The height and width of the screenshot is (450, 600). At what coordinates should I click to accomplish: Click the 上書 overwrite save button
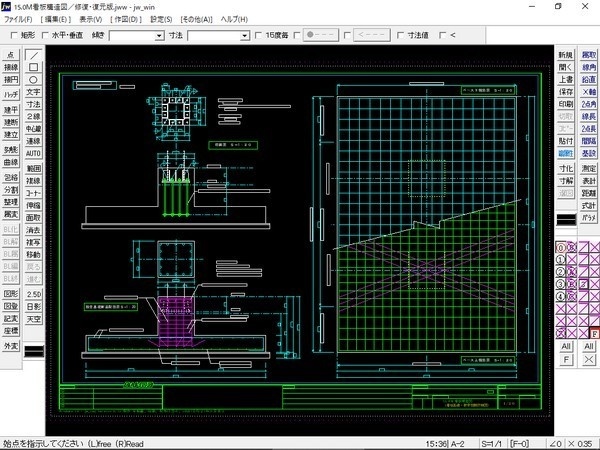coord(566,80)
